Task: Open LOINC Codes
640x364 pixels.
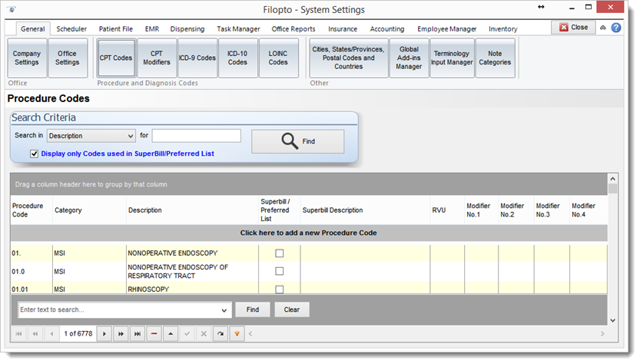Action: coord(278,58)
